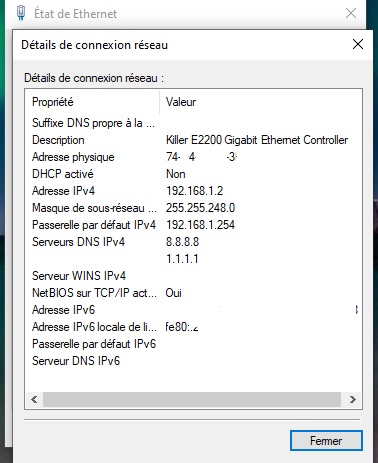Select the Serveurs DNS IPv4 row

tap(193, 242)
